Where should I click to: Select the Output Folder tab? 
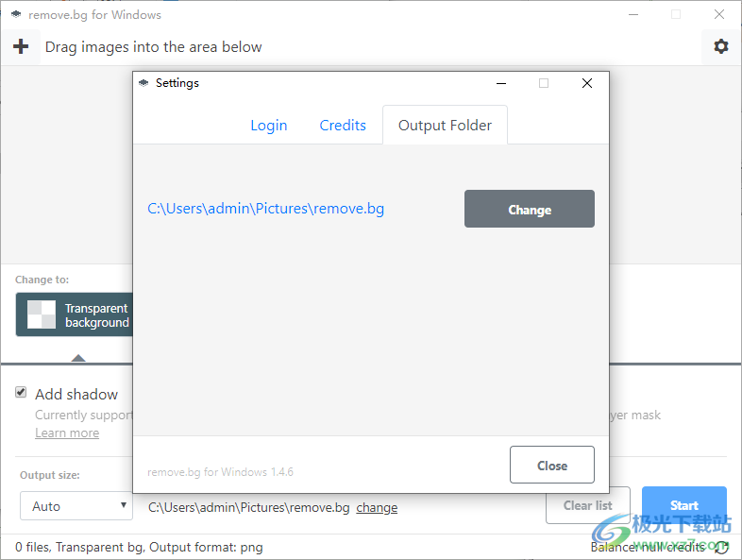pos(445,126)
